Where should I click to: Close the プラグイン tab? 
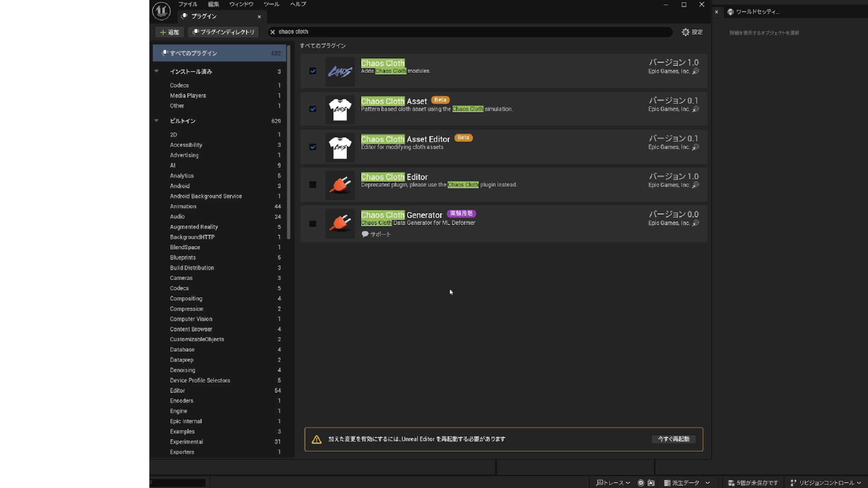(x=259, y=17)
